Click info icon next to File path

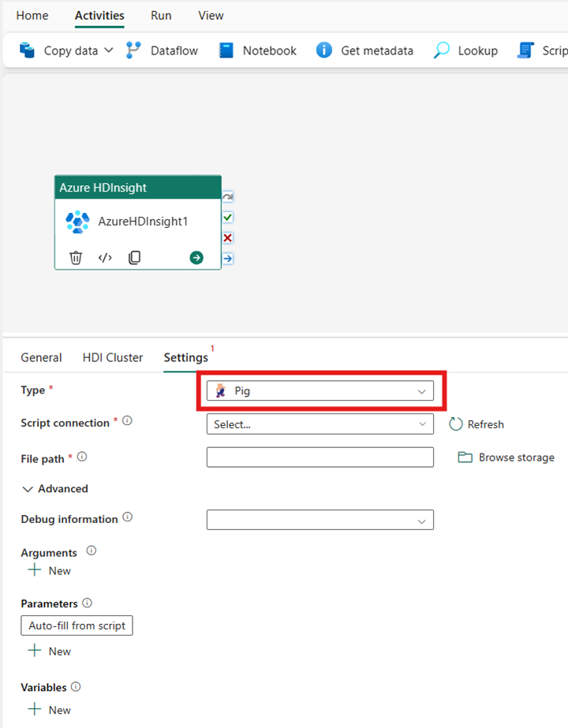82,457
